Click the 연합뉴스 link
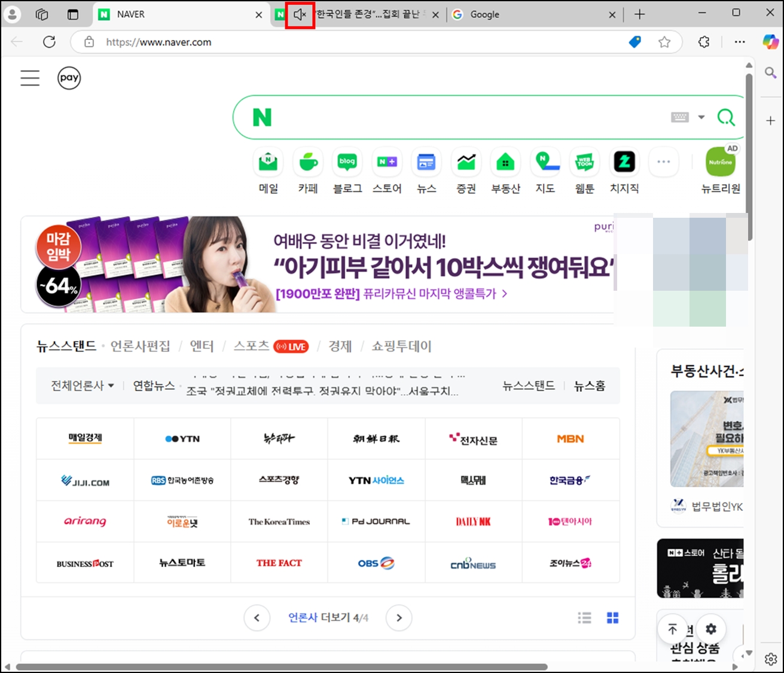 pos(154,386)
